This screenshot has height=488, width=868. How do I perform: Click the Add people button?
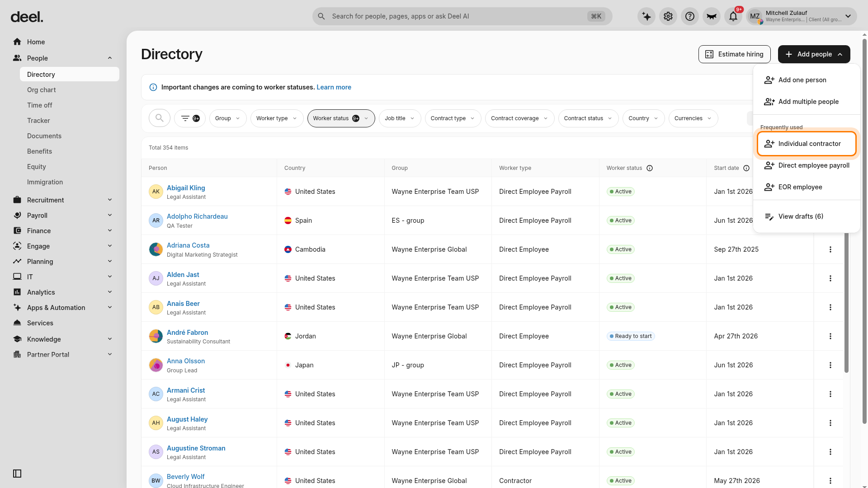pyautogui.click(x=814, y=54)
